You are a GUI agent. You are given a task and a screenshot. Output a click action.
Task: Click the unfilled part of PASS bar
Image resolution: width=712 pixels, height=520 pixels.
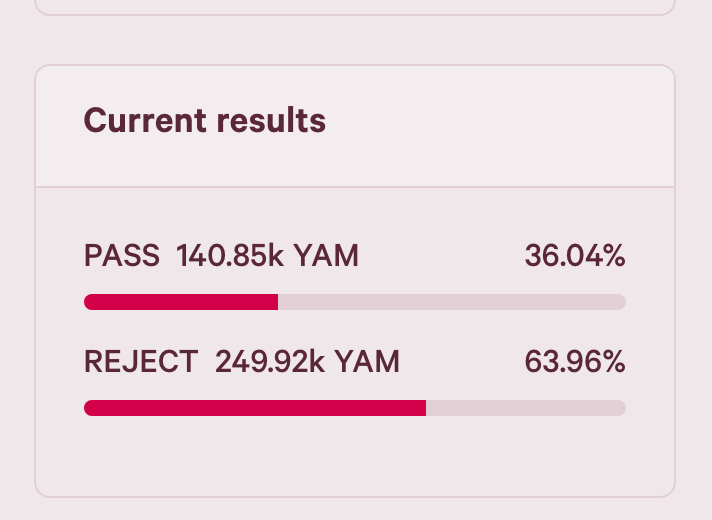452,302
